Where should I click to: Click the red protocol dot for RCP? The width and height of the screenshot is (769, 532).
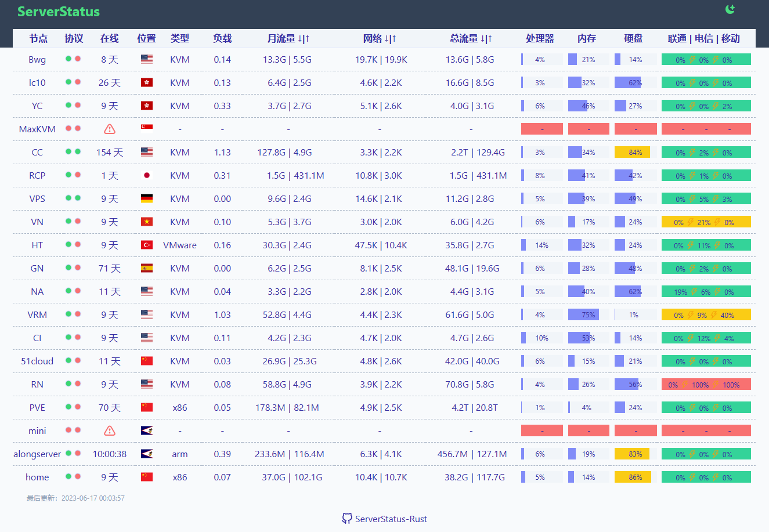[77, 175]
